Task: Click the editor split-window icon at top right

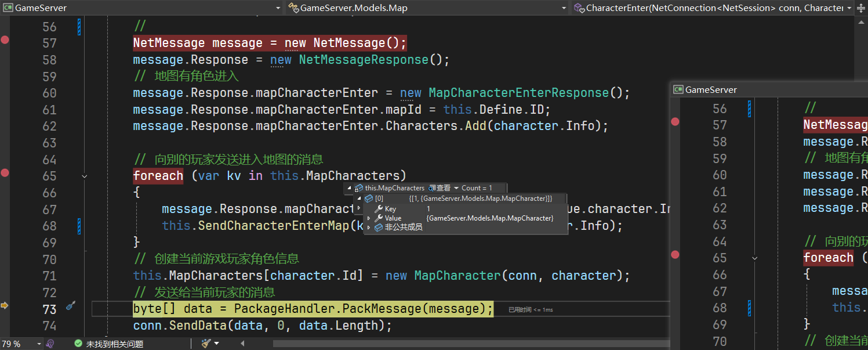Action: 861,8
